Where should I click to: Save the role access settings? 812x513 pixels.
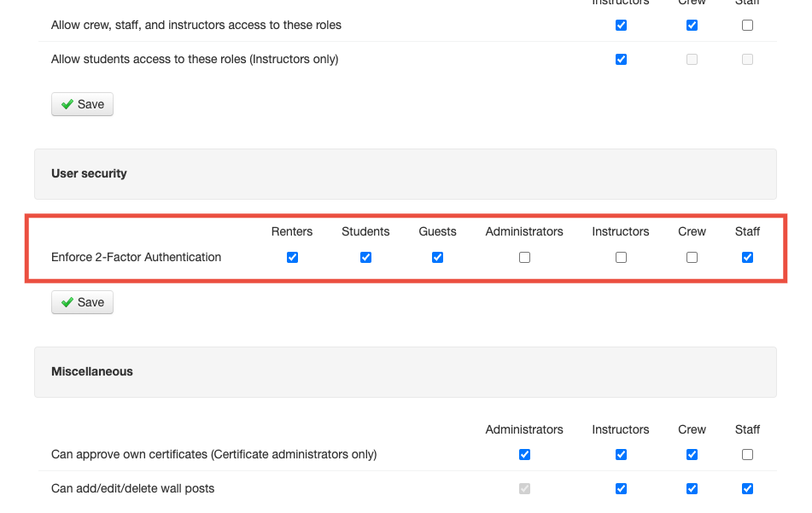click(x=82, y=103)
